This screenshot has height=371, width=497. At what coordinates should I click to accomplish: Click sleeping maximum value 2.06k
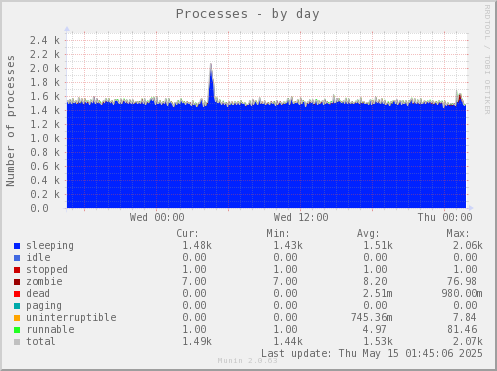[468, 246]
